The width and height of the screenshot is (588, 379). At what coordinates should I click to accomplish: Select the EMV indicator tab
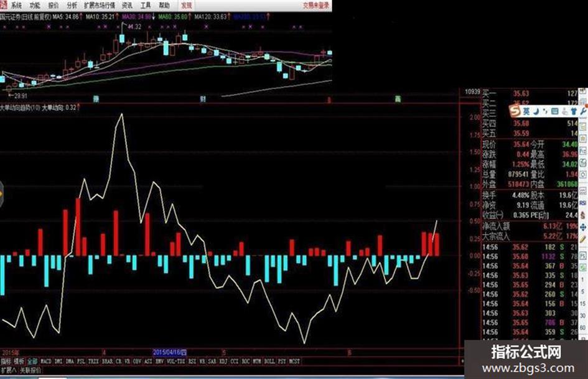click(160, 362)
